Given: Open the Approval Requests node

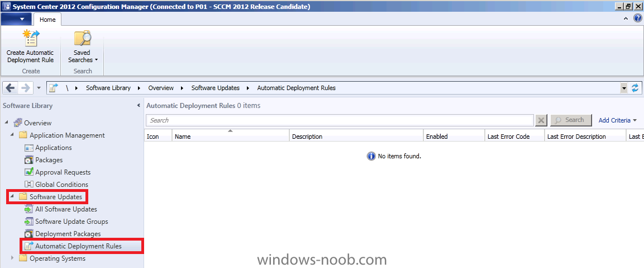Looking at the screenshot, I should pyautogui.click(x=63, y=172).
